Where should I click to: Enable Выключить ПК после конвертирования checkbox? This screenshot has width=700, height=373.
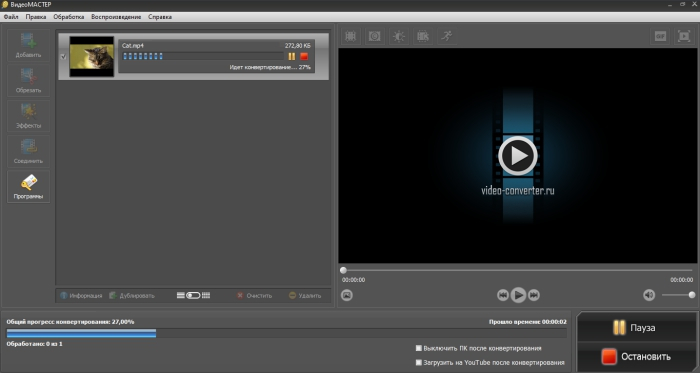pos(419,348)
